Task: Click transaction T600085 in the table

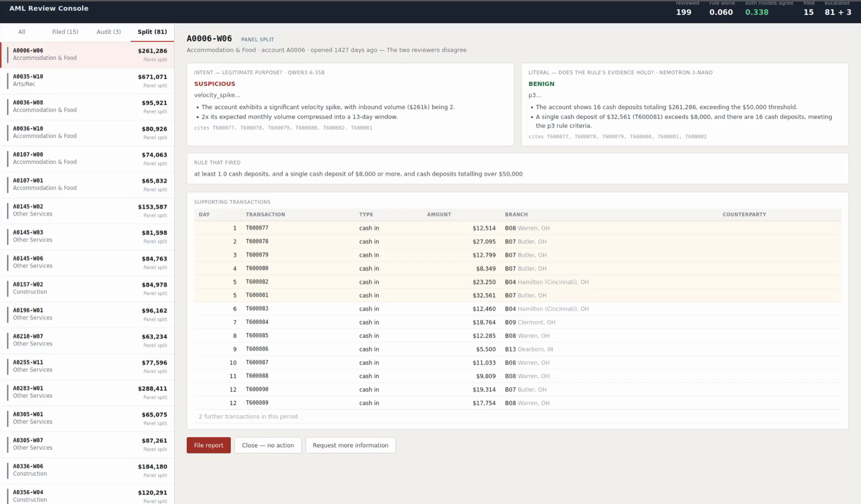Action: coord(518,336)
